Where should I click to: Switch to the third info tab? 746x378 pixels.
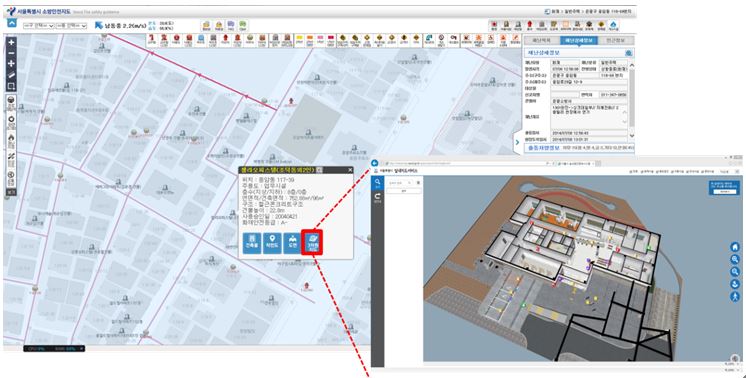click(615, 41)
